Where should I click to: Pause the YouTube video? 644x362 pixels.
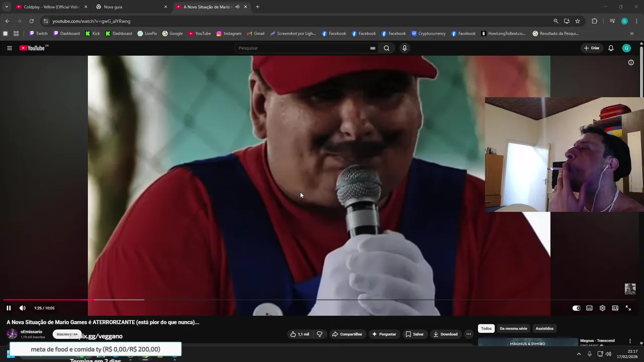[9, 308]
